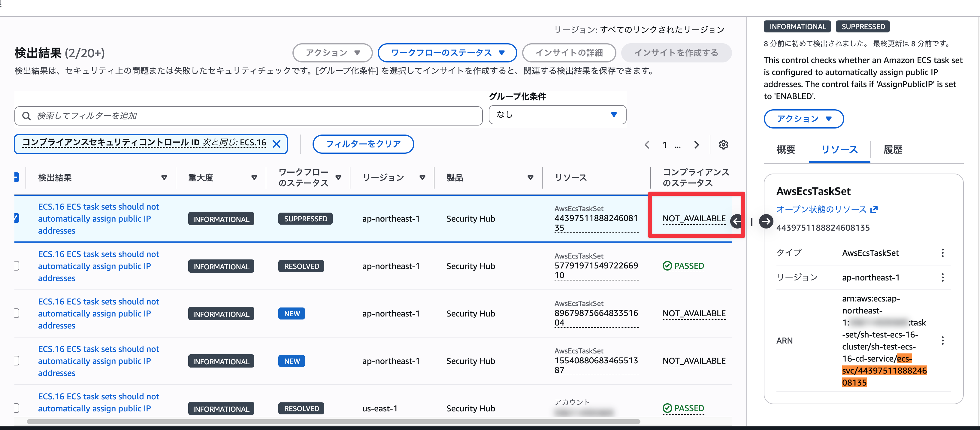Switch to リソース tab
This screenshot has width=980, height=430.
click(839, 150)
